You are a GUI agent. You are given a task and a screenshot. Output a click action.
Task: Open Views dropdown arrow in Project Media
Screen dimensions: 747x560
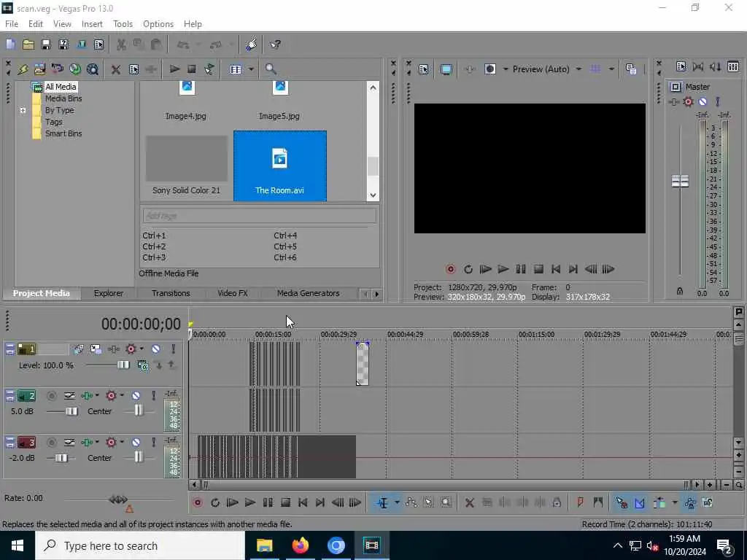tap(251, 69)
